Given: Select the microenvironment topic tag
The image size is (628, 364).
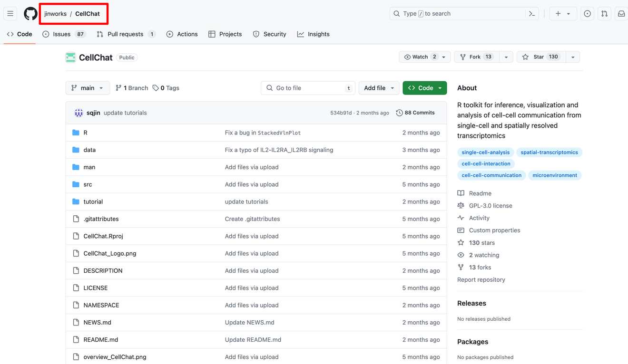Looking at the screenshot, I should [x=555, y=175].
